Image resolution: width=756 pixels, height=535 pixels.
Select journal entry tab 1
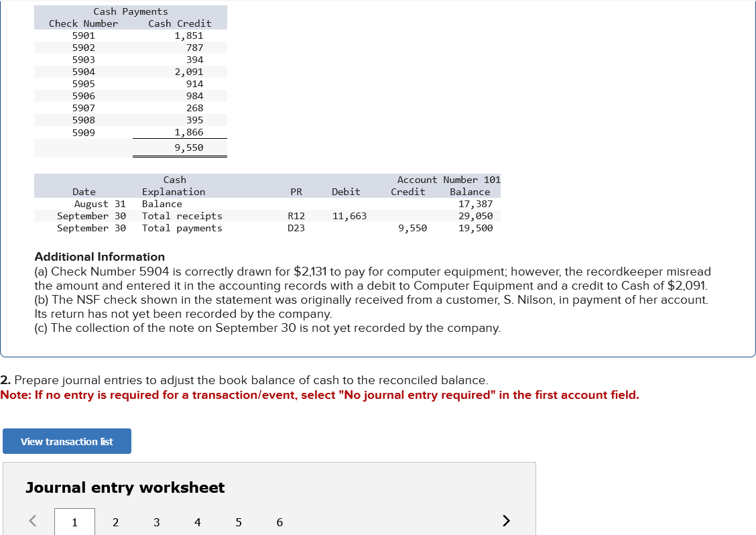[x=75, y=522]
